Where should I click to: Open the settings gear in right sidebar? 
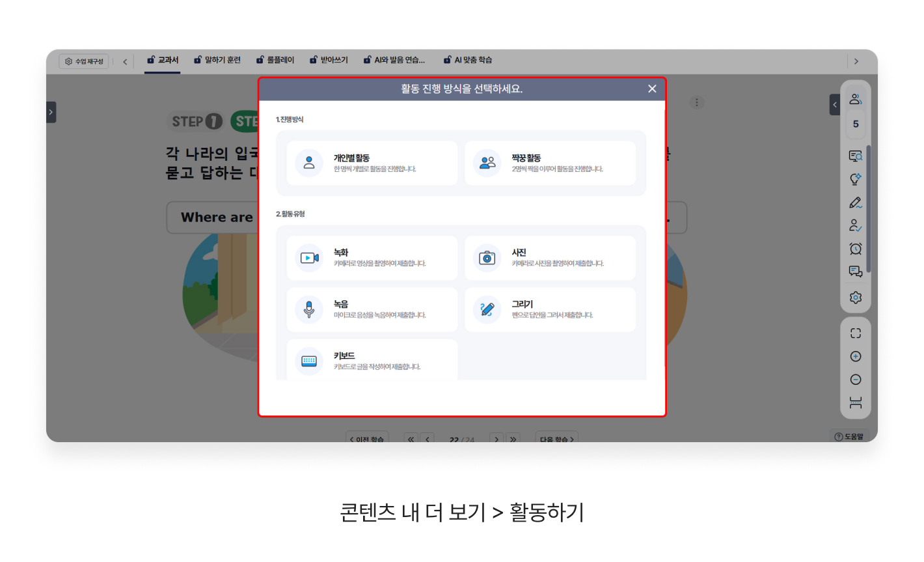856,298
